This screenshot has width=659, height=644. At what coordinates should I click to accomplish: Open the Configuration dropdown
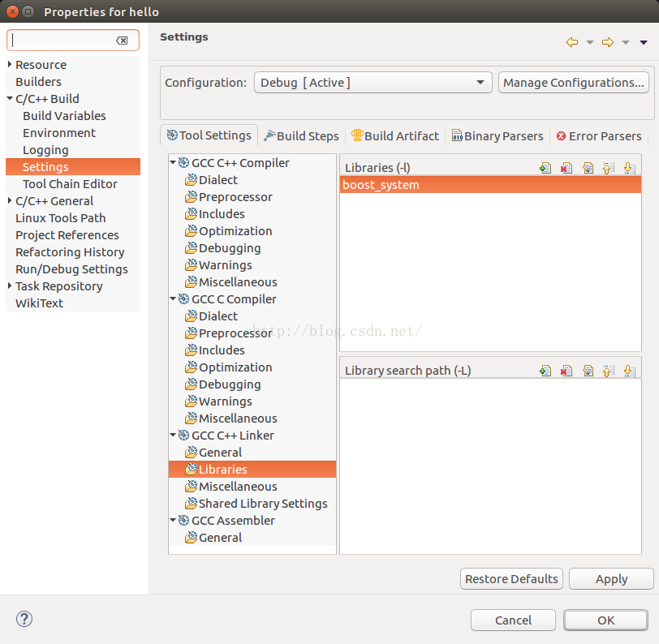(x=373, y=83)
